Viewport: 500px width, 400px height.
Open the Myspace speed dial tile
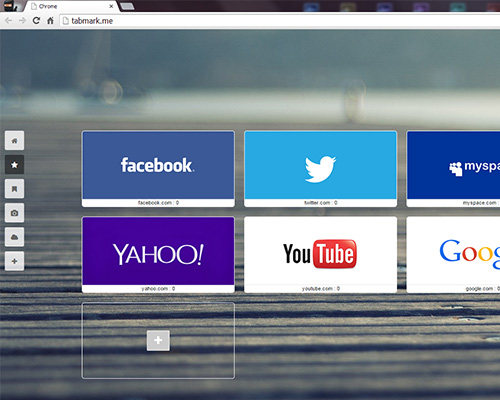pos(453,169)
